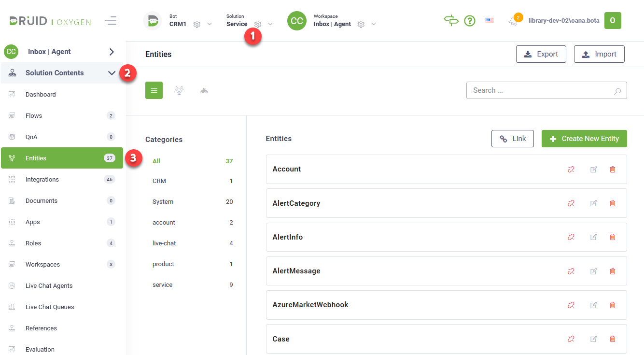Delete the Account entity

[613, 169]
